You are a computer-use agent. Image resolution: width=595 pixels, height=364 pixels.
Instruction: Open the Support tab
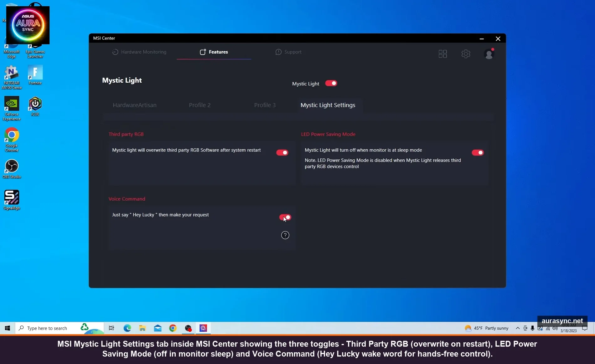[288, 52]
